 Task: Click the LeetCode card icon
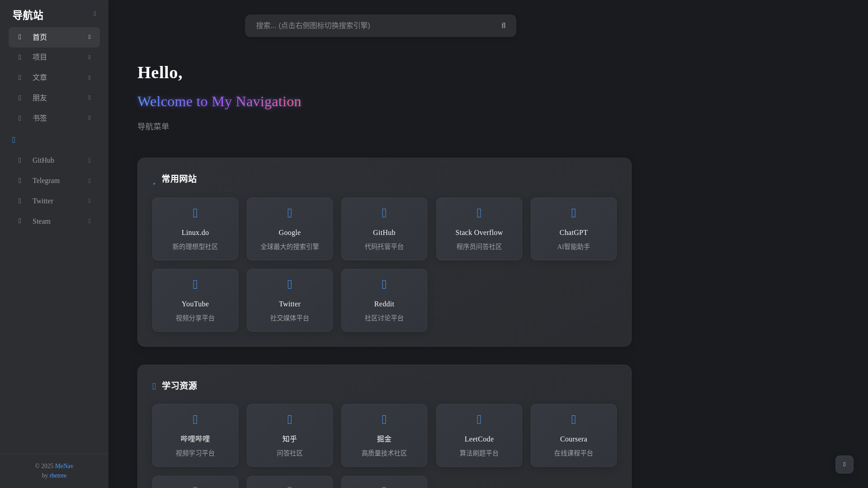(479, 419)
